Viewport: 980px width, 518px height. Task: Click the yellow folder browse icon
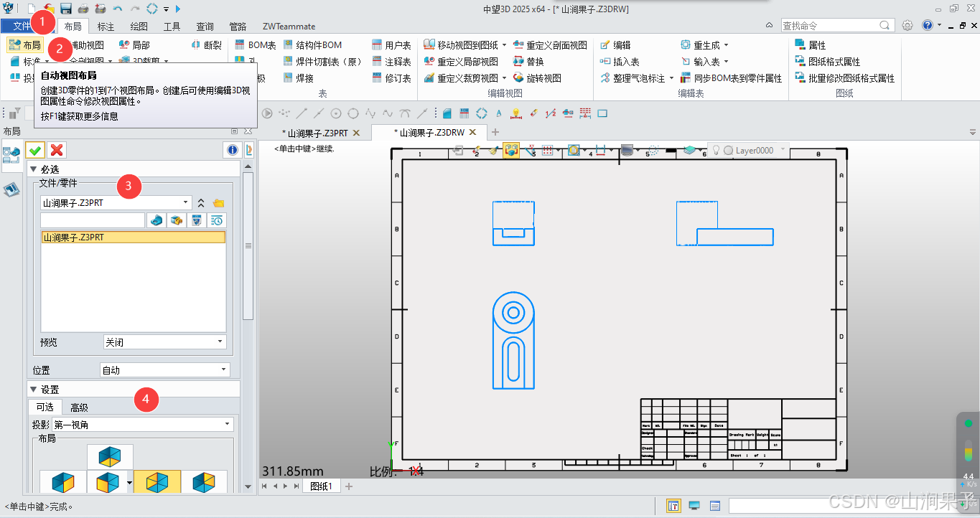219,203
